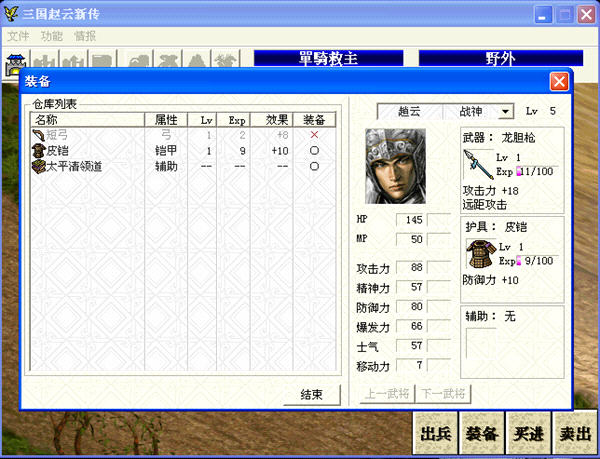Click the 下一武将 button

(443, 394)
